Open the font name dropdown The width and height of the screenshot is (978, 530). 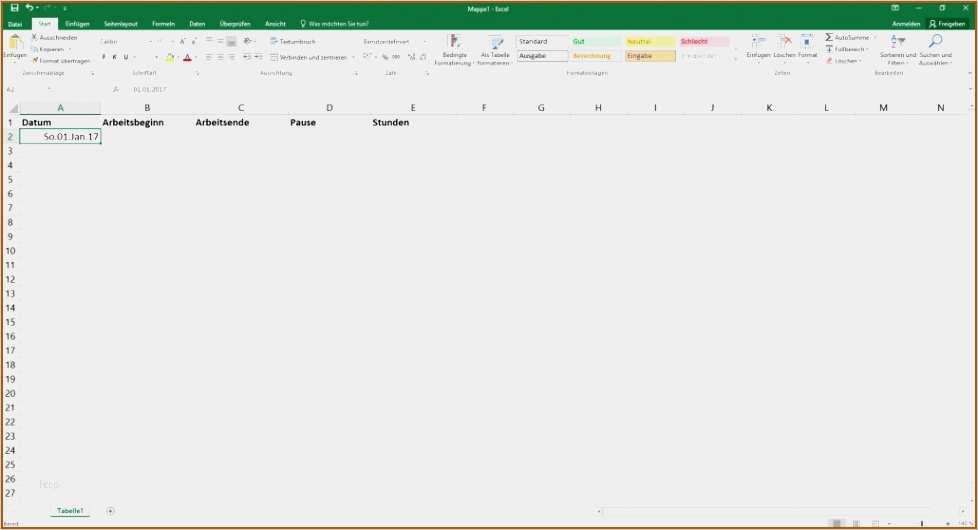(x=150, y=42)
